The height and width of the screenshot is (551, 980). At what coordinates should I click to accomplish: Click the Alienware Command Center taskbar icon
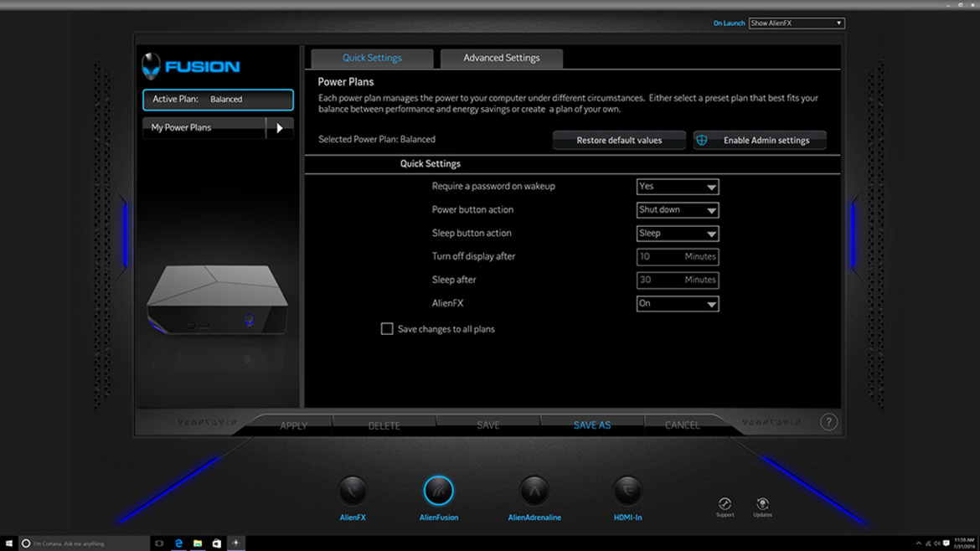235,543
